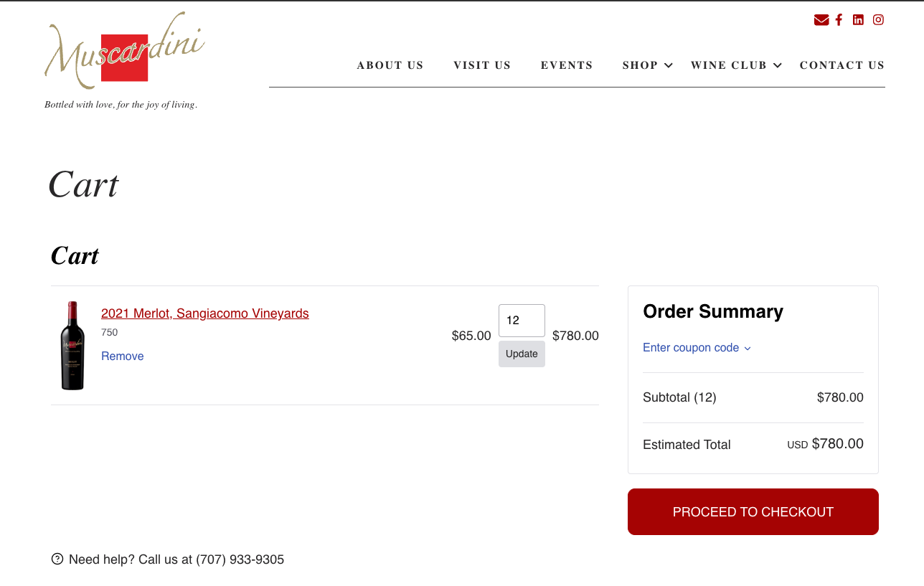This screenshot has width=924, height=586.
Task: Remove the Merlot from the cart
Action: click(122, 356)
